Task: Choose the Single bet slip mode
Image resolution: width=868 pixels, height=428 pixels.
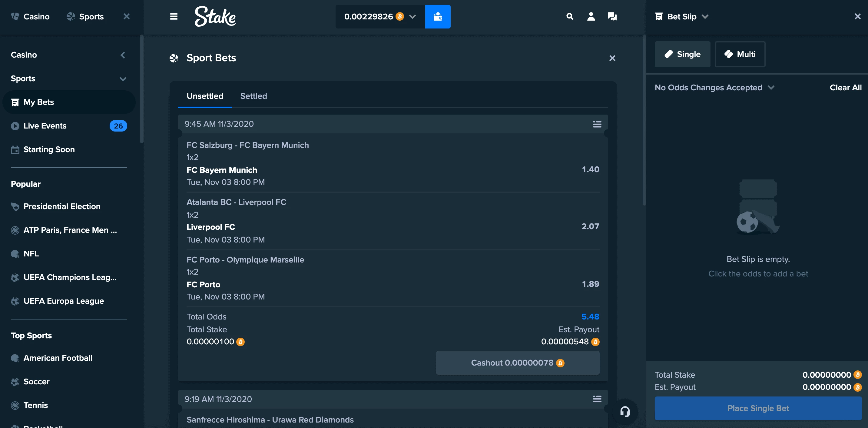Action: [x=682, y=54]
